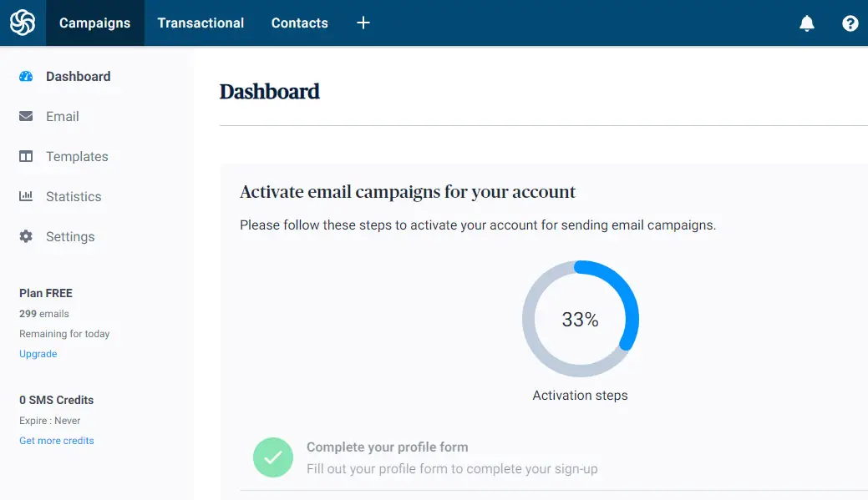This screenshot has height=500, width=868.
Task: Open Templates from the sidebar
Action: tap(77, 156)
